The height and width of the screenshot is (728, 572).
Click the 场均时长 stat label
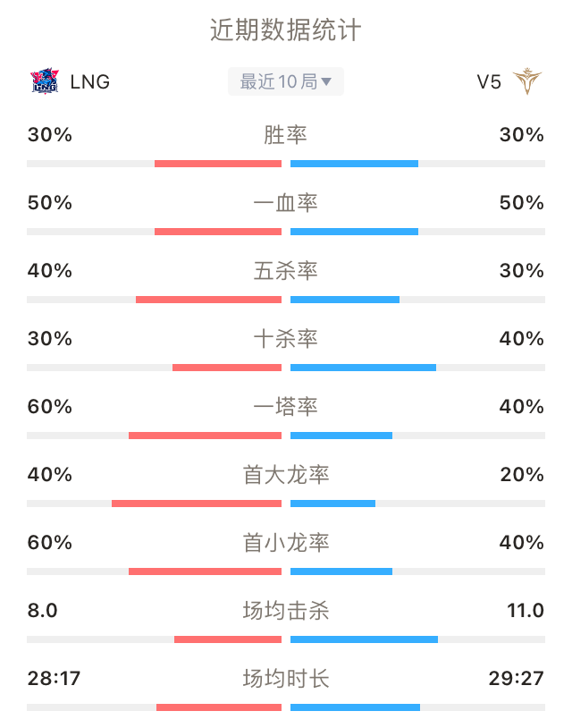(x=286, y=678)
